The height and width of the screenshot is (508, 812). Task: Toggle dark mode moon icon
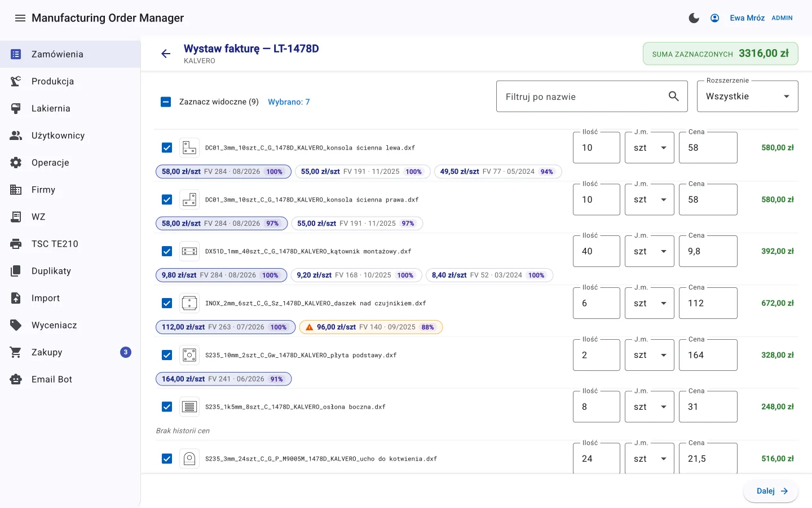[x=694, y=18]
